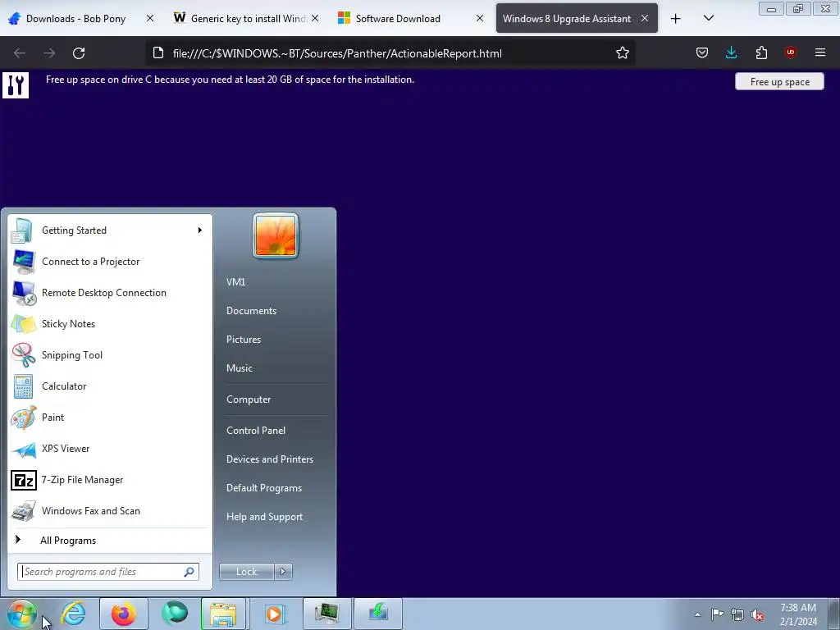840x630 pixels.
Task: Open Default Programs
Action: [x=264, y=488]
